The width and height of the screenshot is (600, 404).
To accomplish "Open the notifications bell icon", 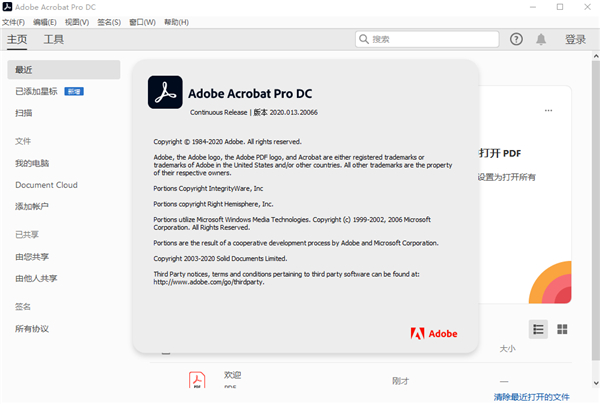I will pos(541,39).
